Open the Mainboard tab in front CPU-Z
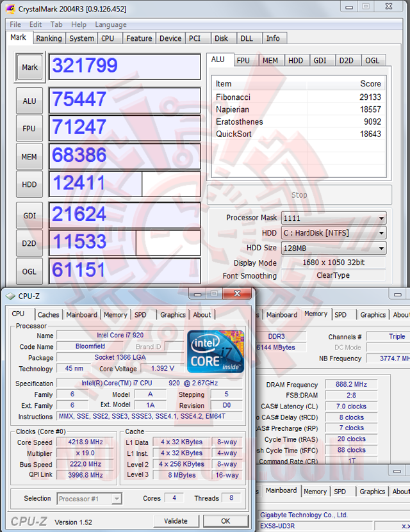 click(x=81, y=314)
